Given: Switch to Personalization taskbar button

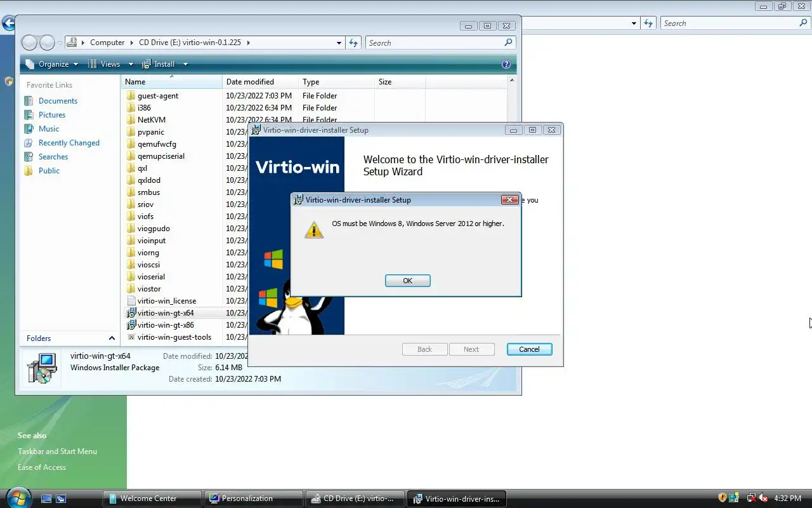Looking at the screenshot, I should (253, 498).
